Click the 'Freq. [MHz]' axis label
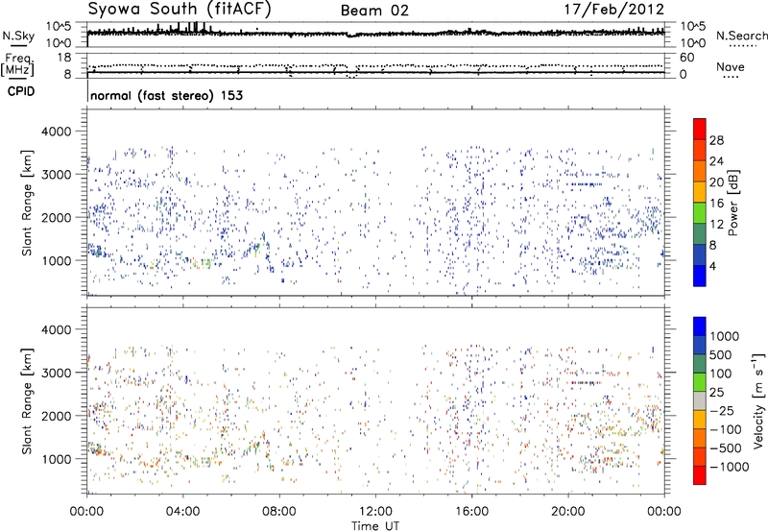The height and width of the screenshot is (532, 768). tap(18, 64)
